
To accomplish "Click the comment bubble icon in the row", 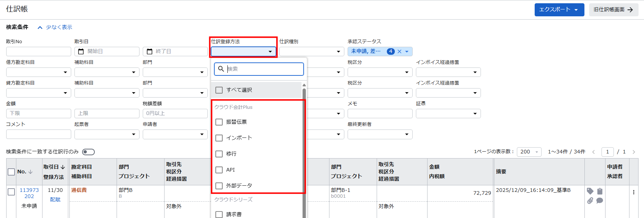I will 600,201.
